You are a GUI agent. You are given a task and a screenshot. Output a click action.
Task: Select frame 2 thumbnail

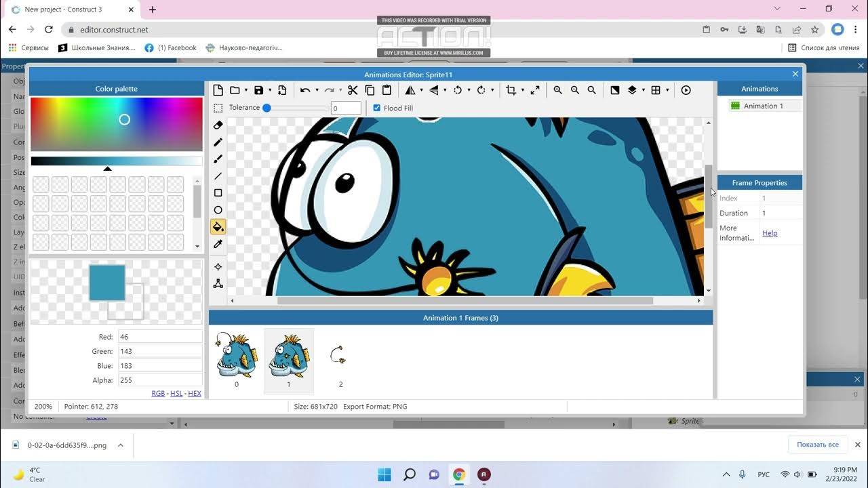340,361
